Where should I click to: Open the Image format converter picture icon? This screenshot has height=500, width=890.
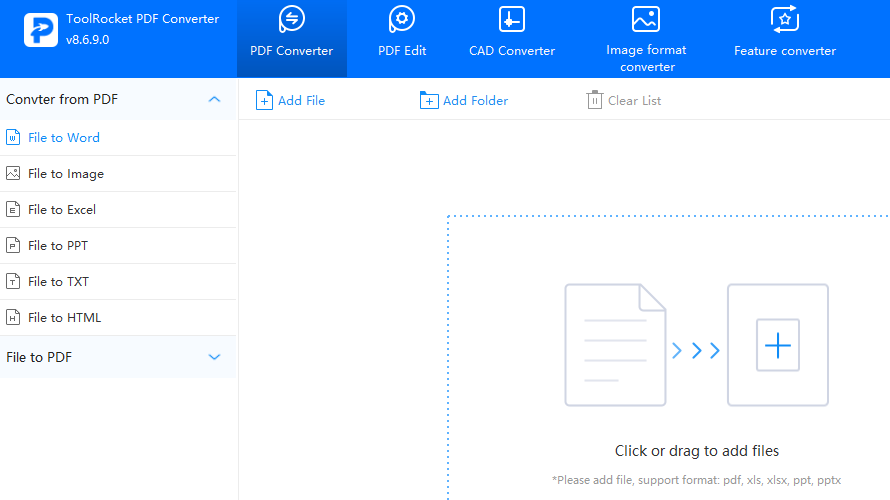(x=646, y=19)
